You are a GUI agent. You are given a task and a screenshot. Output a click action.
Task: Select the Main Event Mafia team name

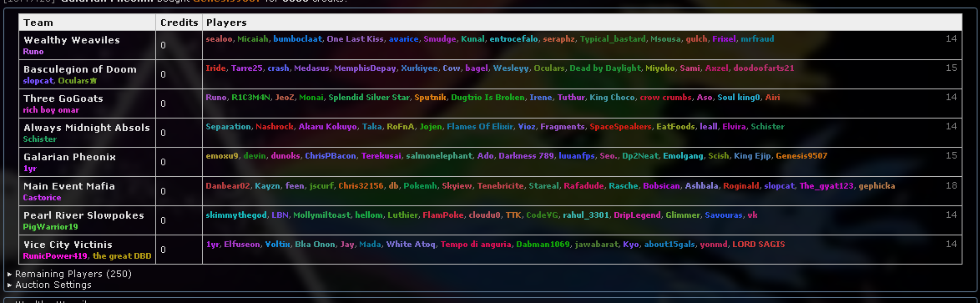[x=68, y=186]
